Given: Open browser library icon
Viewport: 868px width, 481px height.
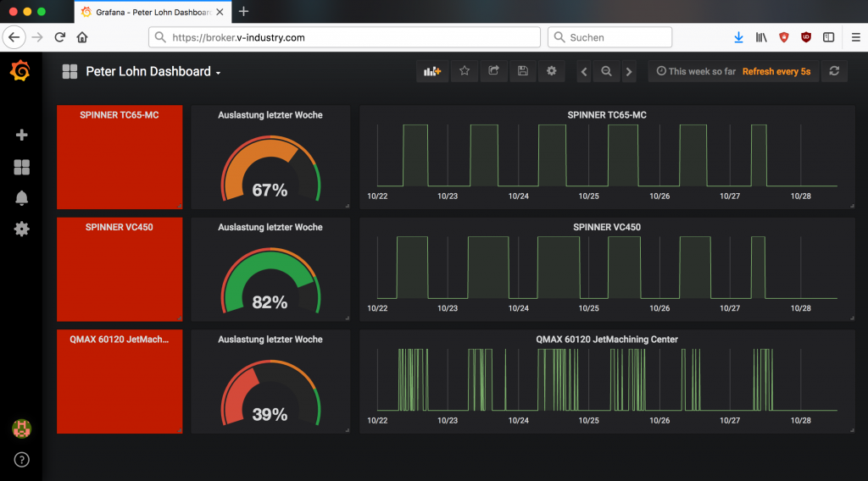Looking at the screenshot, I should coord(761,37).
